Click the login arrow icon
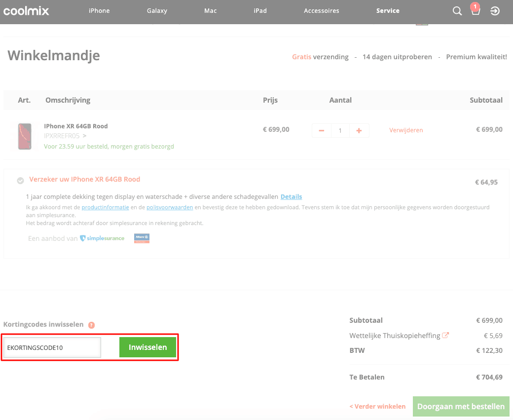513x420 pixels. (x=495, y=11)
